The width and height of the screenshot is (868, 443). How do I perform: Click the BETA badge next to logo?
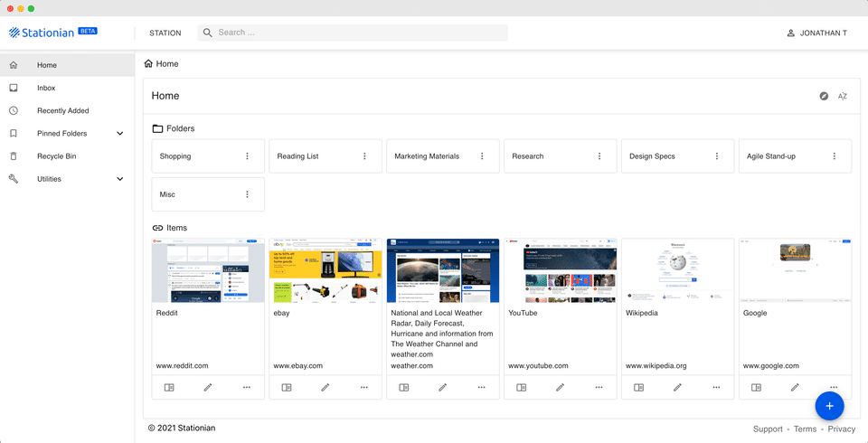coord(88,31)
